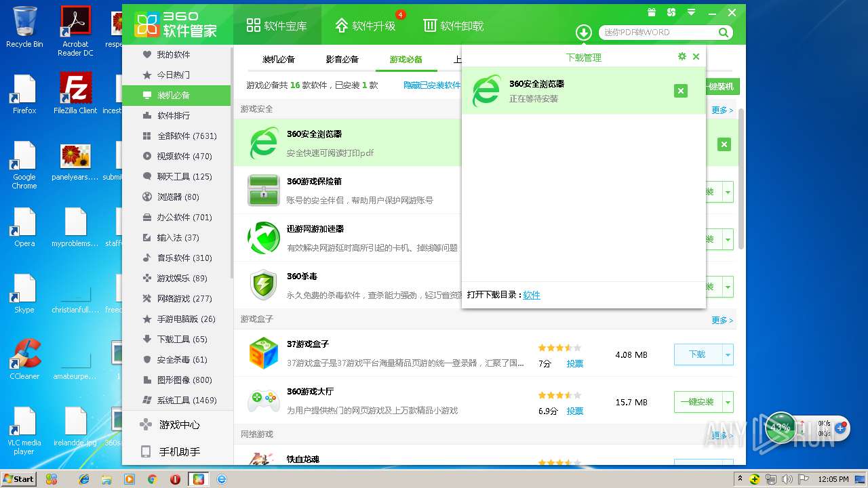Switch to the 装机必备 sub-tab

pos(279,60)
